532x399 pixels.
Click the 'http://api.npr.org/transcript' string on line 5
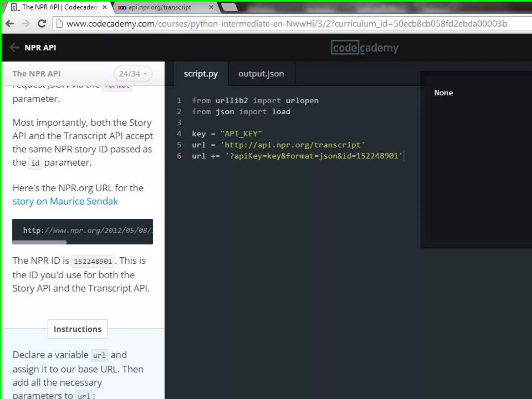tap(293, 145)
